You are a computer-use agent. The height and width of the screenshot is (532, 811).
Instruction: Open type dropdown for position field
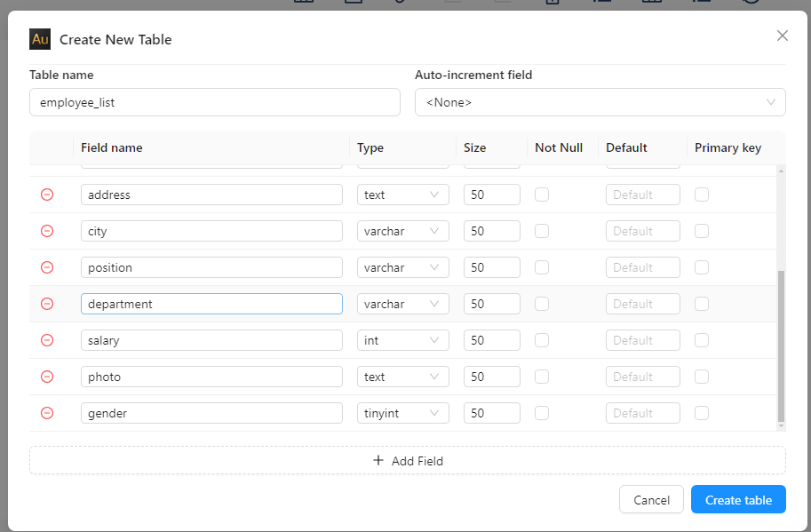coord(403,267)
